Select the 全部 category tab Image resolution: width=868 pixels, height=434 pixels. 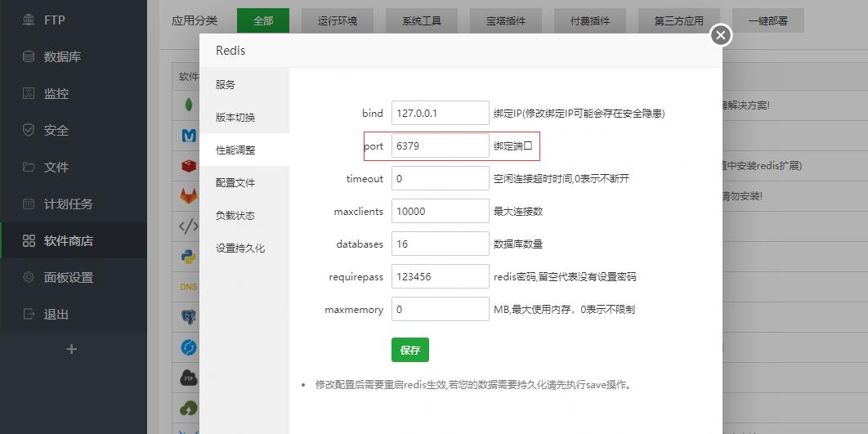(263, 21)
